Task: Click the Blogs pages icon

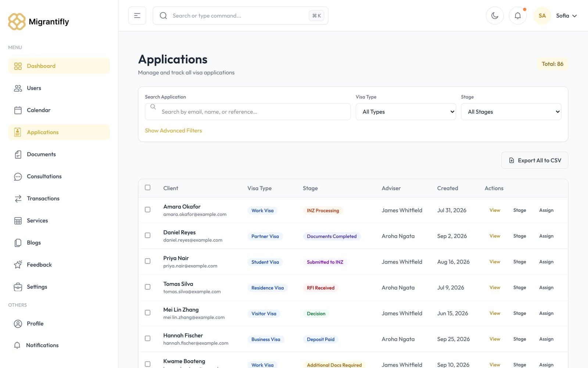Action: (x=18, y=243)
